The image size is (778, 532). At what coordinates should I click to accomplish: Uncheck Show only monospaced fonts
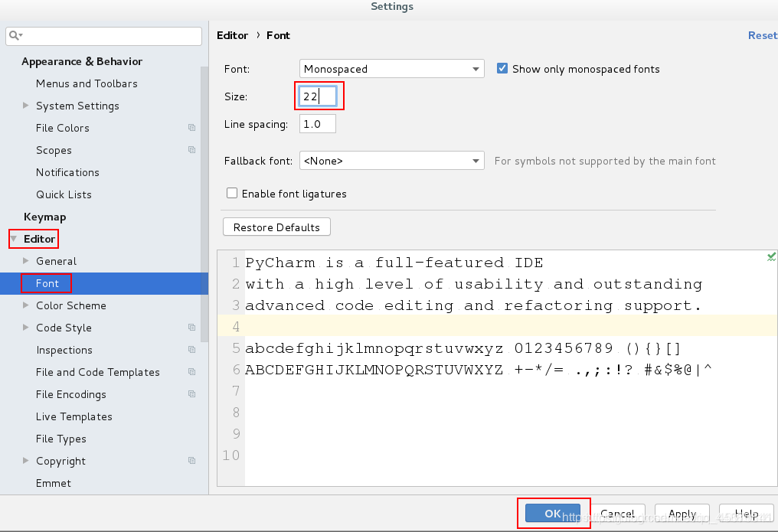pyautogui.click(x=502, y=68)
